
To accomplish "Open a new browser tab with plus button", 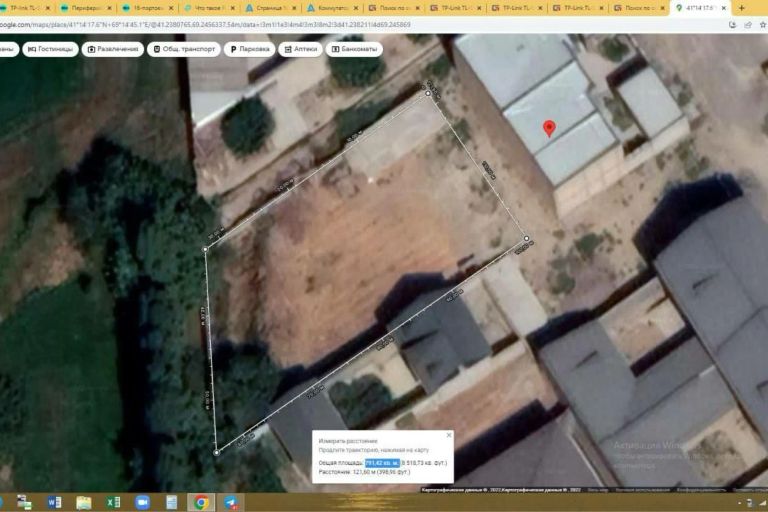I will 740,8.
